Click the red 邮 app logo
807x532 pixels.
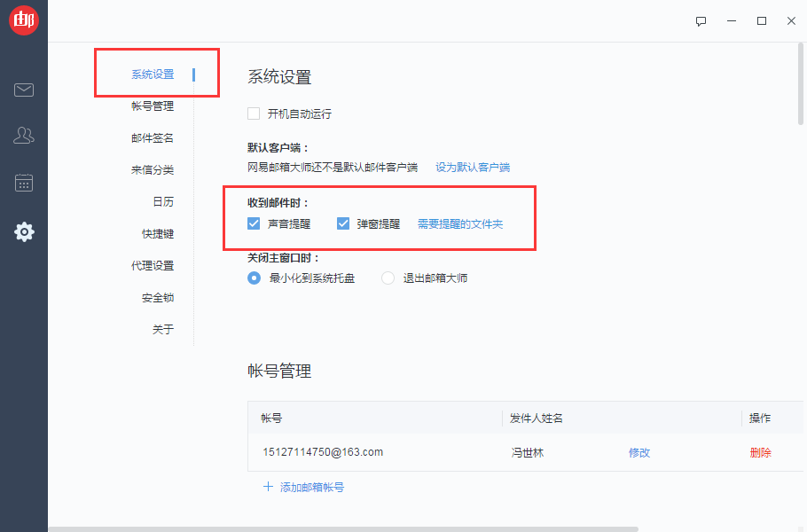pos(24,20)
